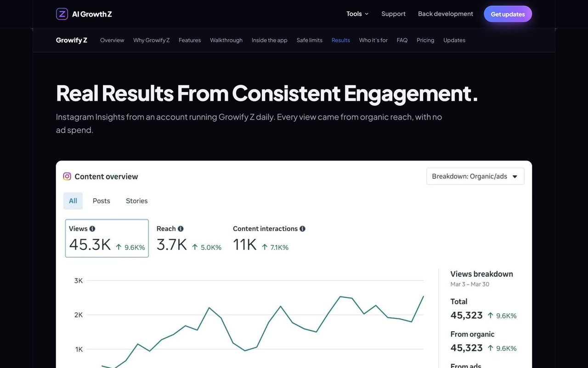Jump to the Features section
Viewport: 588px width, 368px height.
click(190, 40)
